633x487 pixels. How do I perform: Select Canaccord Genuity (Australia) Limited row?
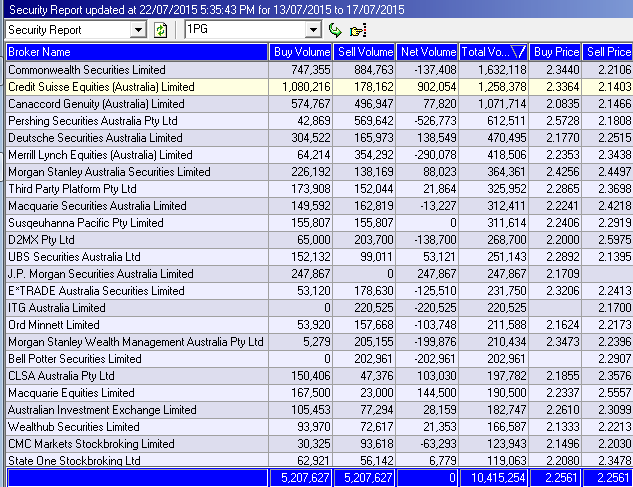[319, 104]
